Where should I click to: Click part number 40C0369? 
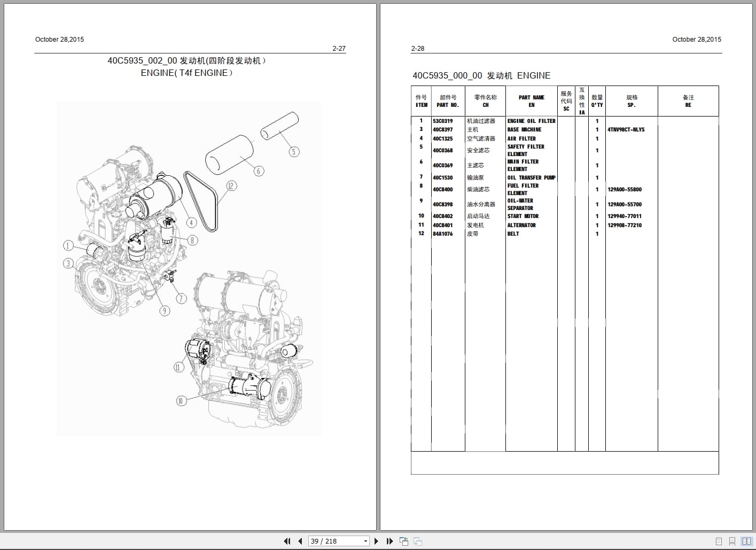point(442,166)
